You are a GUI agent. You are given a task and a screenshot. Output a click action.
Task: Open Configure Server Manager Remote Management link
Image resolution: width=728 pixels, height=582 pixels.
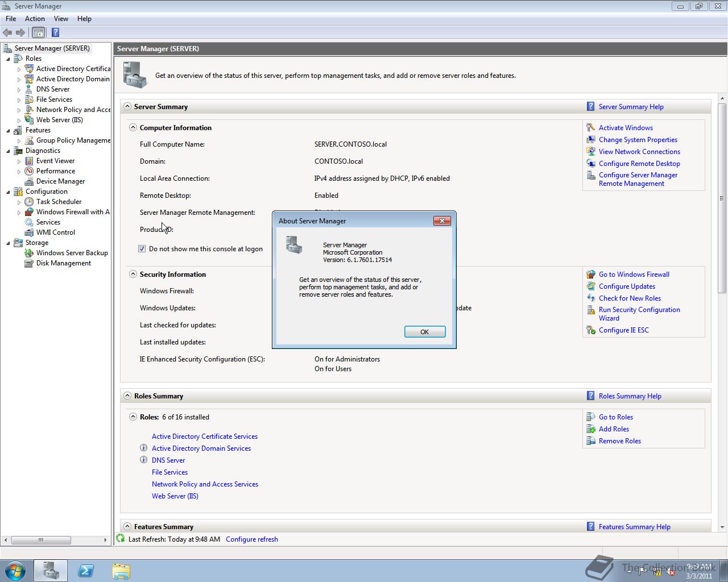pyautogui.click(x=638, y=179)
